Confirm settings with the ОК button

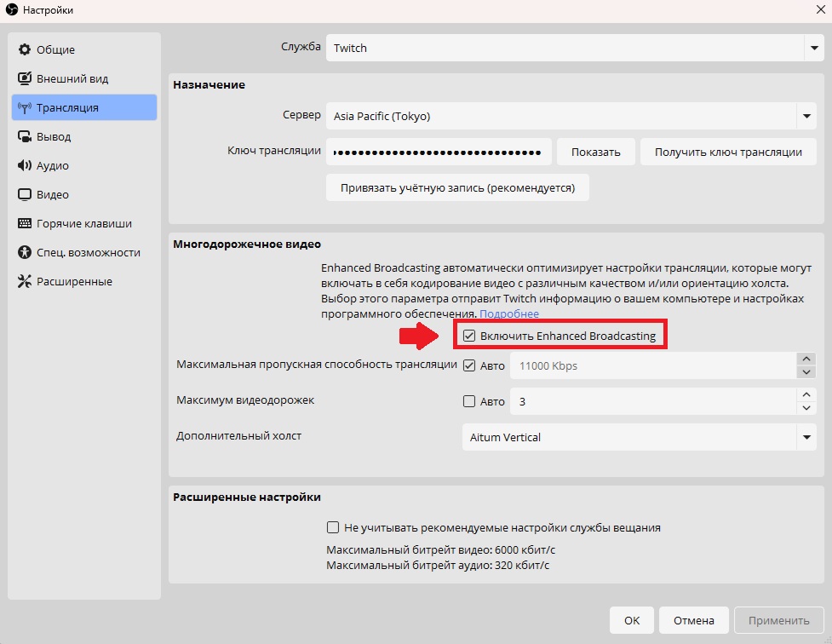(x=631, y=620)
